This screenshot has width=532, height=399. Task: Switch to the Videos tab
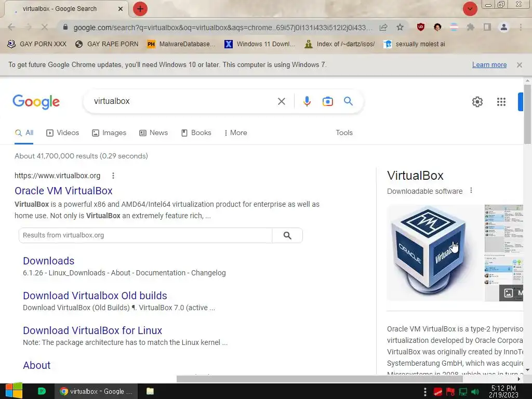point(62,132)
